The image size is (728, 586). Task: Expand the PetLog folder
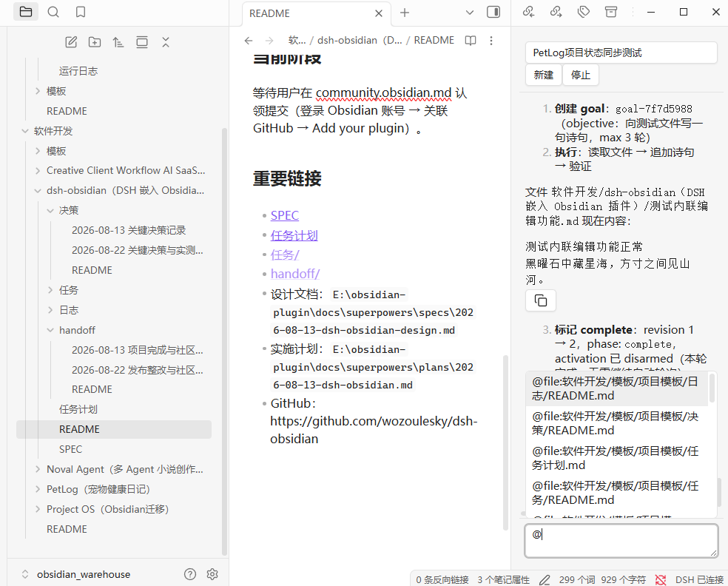tap(38, 489)
